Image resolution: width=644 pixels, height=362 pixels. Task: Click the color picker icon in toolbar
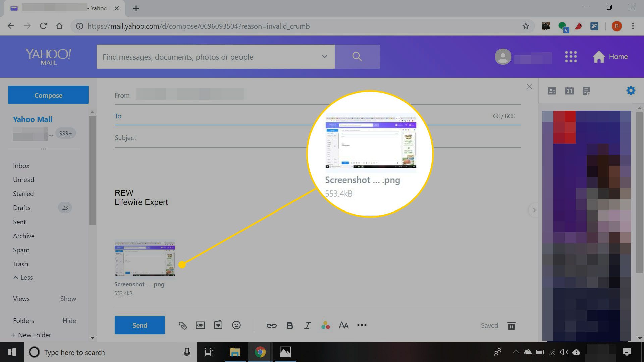tap(326, 325)
